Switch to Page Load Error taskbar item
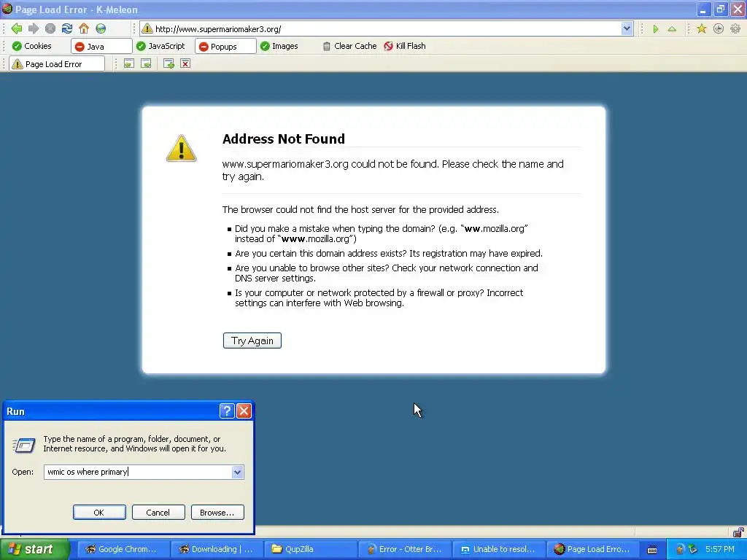Screen dimensions: 747x560 (x=593, y=549)
